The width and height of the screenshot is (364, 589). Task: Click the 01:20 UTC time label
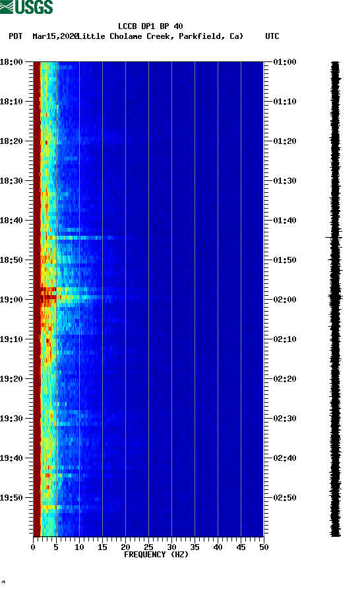(x=285, y=141)
